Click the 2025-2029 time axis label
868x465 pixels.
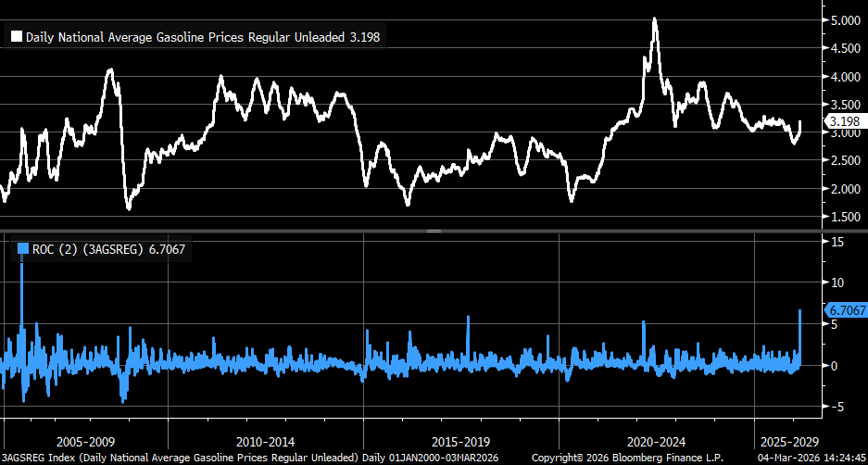(x=787, y=442)
